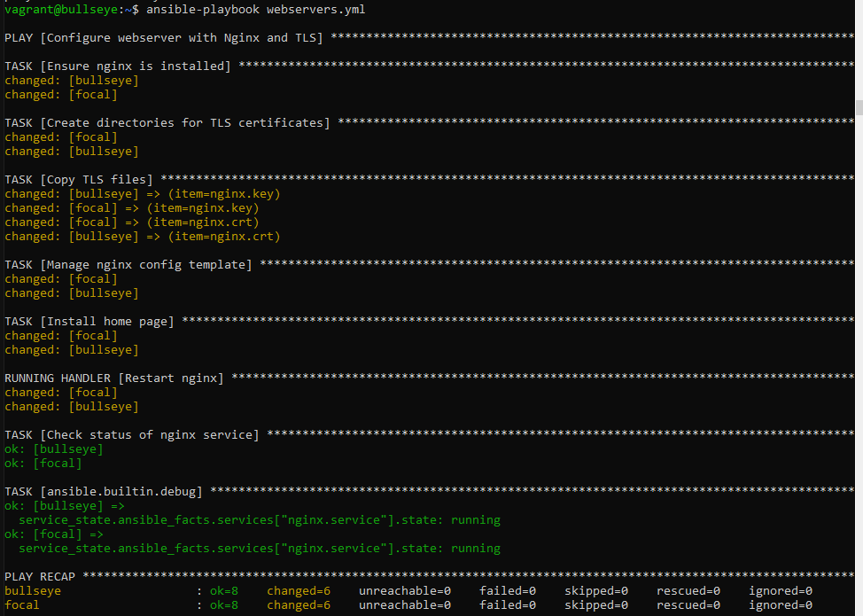The image size is (863, 616).
Task: Click 'TASK [Create directories for TLS certificates]' heading
Action: pyautogui.click(x=167, y=123)
